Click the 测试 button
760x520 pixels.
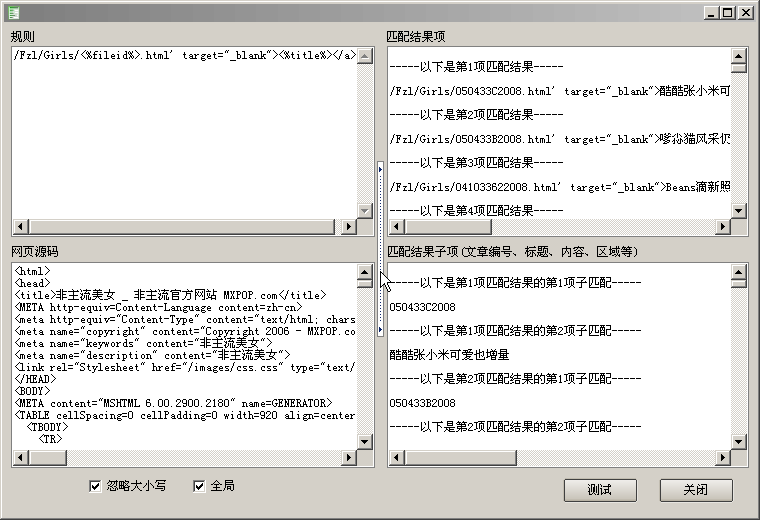pos(600,490)
